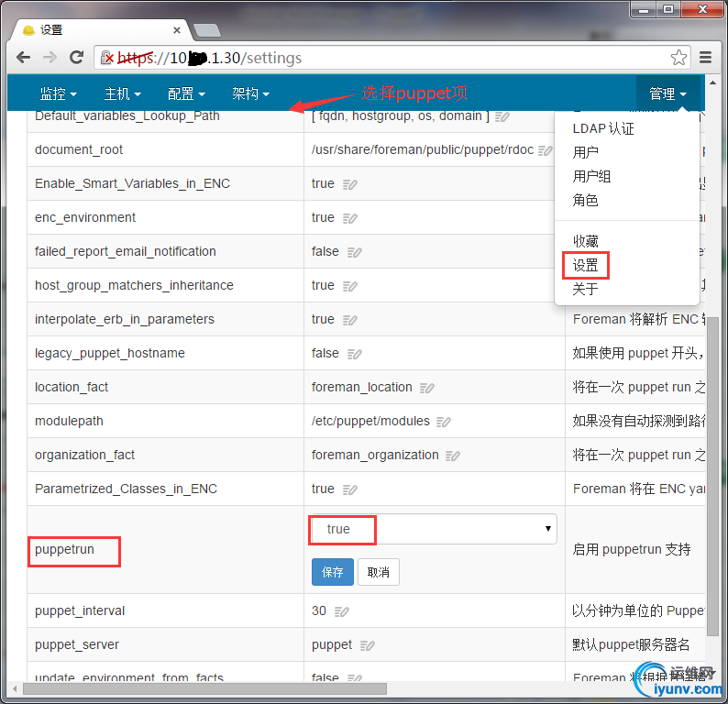728x704 pixels.
Task: Choose 设置 in the 管理 menu
Action: tap(585, 266)
